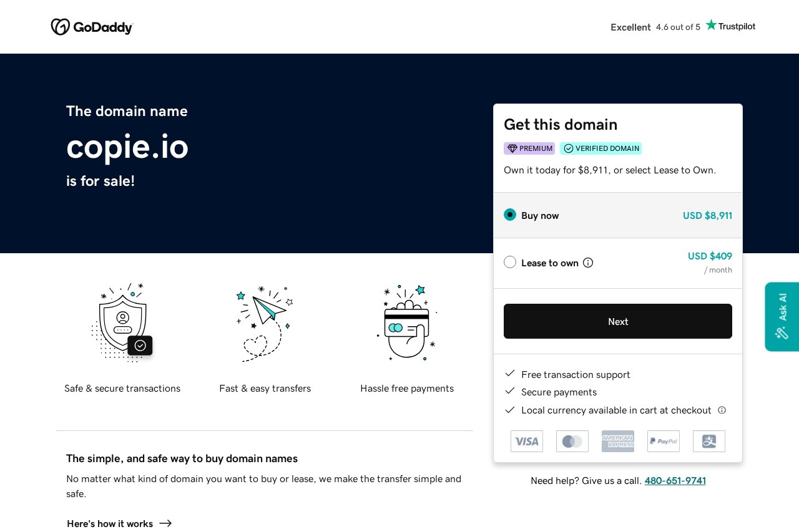Open the Lease to own info tooltip
Viewport: 799px width, 532px height.
pyautogui.click(x=587, y=263)
